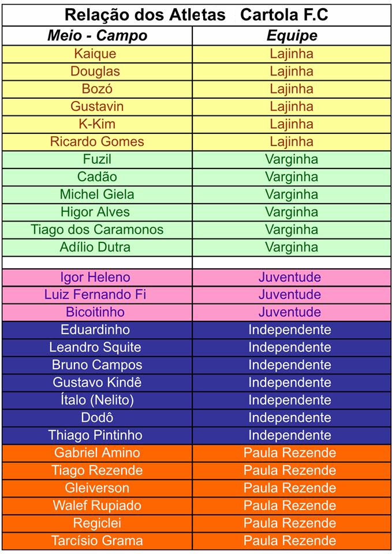
Task: Select the Bicoitinho player cell
Action: pyautogui.click(x=97, y=313)
